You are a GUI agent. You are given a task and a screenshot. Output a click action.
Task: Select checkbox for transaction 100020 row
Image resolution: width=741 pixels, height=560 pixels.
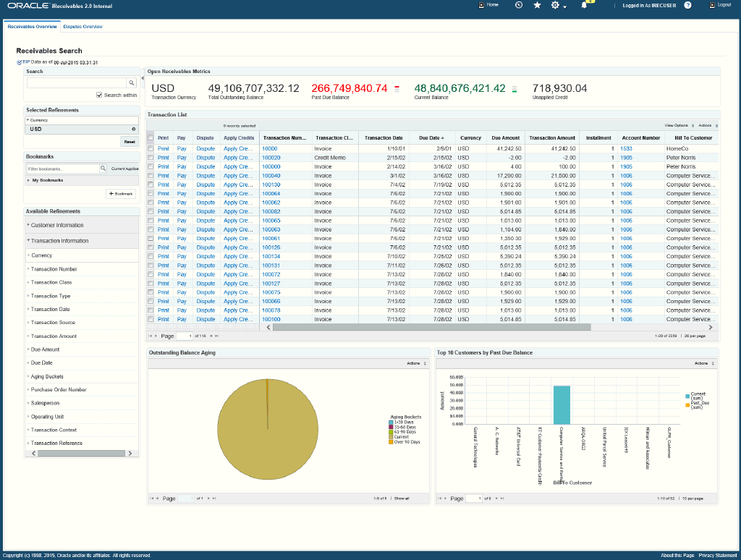tap(151, 157)
